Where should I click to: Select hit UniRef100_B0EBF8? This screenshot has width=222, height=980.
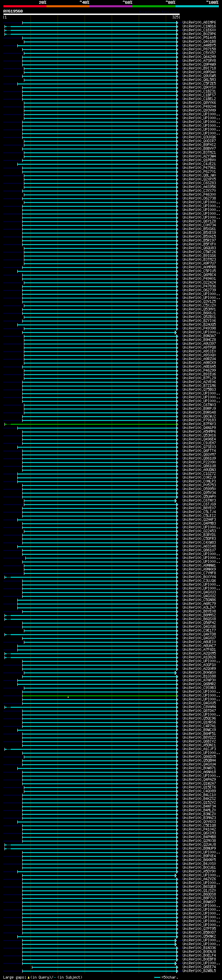click(199, 959)
